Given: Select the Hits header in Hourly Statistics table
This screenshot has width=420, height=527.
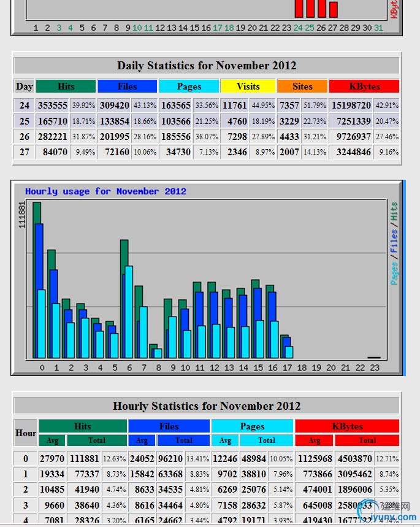Looking at the screenshot, I should [x=83, y=426].
